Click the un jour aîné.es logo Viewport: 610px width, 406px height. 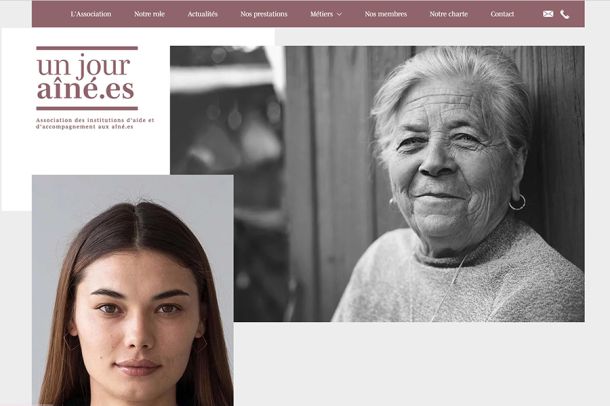pyautogui.click(x=87, y=78)
